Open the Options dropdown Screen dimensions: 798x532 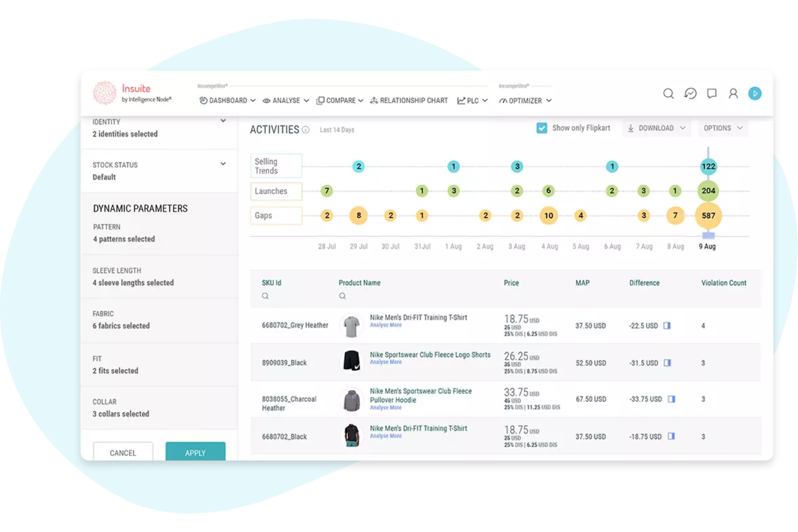(x=723, y=128)
